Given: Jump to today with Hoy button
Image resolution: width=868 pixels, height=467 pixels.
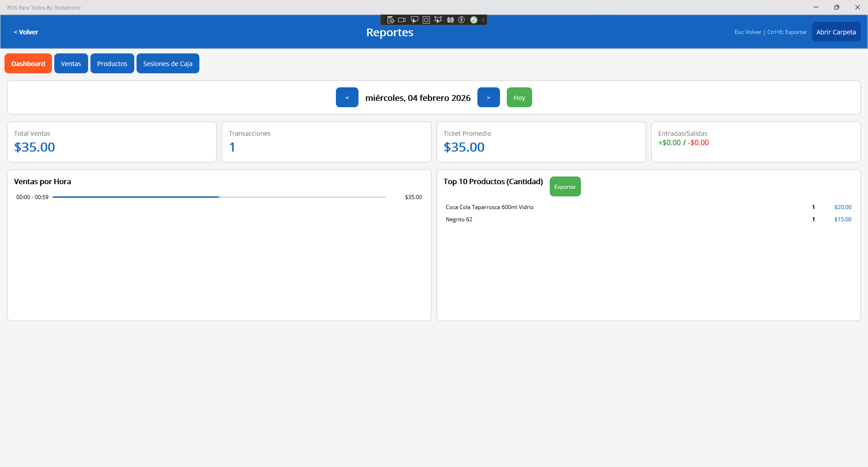Looking at the screenshot, I should pyautogui.click(x=519, y=97).
